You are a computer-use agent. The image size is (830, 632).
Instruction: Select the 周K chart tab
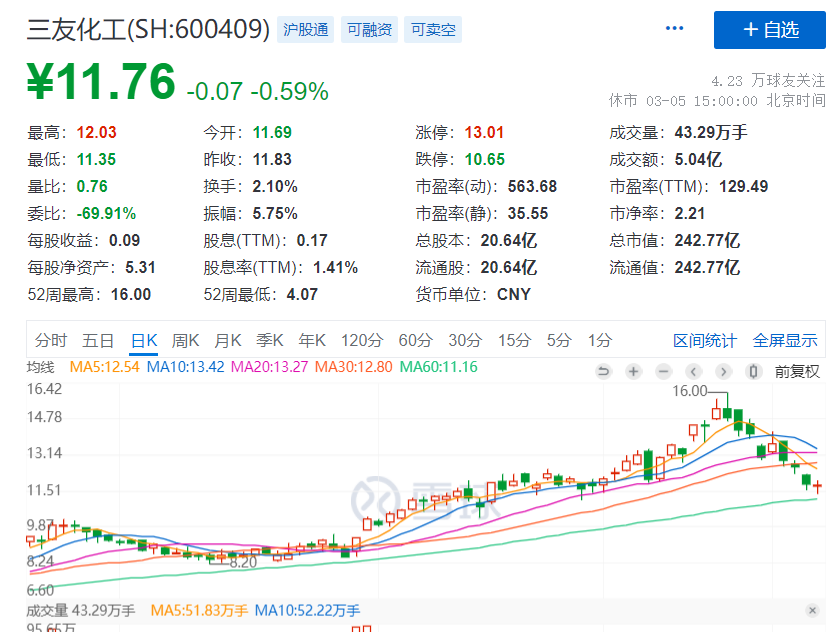coord(185,340)
